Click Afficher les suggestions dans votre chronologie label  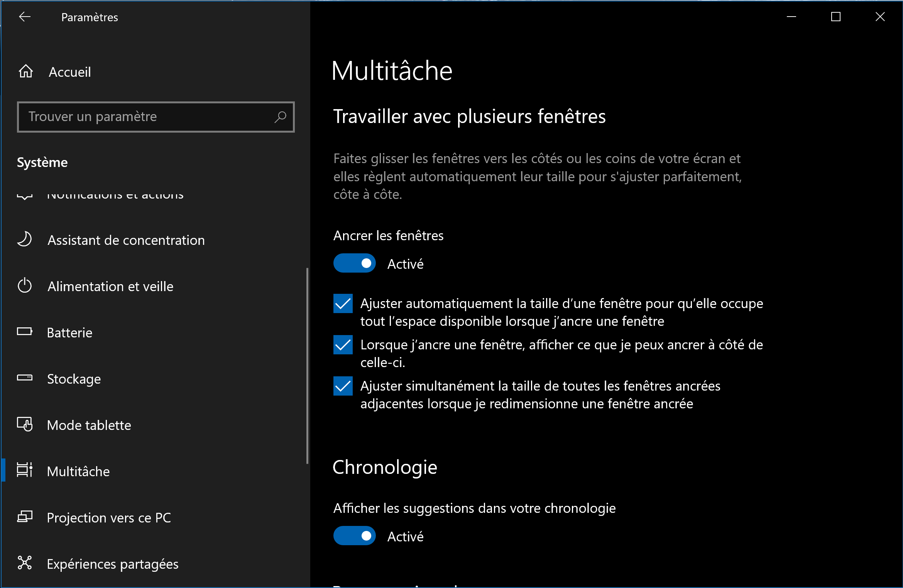474,508
